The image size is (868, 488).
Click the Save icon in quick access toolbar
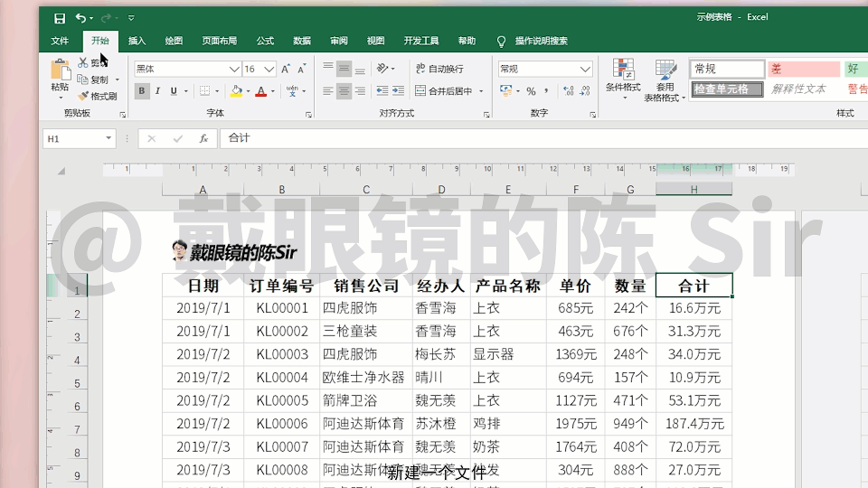(x=60, y=18)
